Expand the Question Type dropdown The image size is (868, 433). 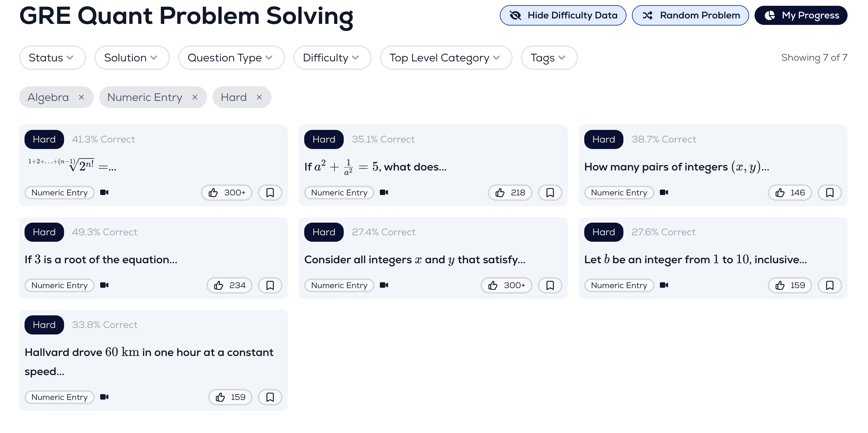231,58
